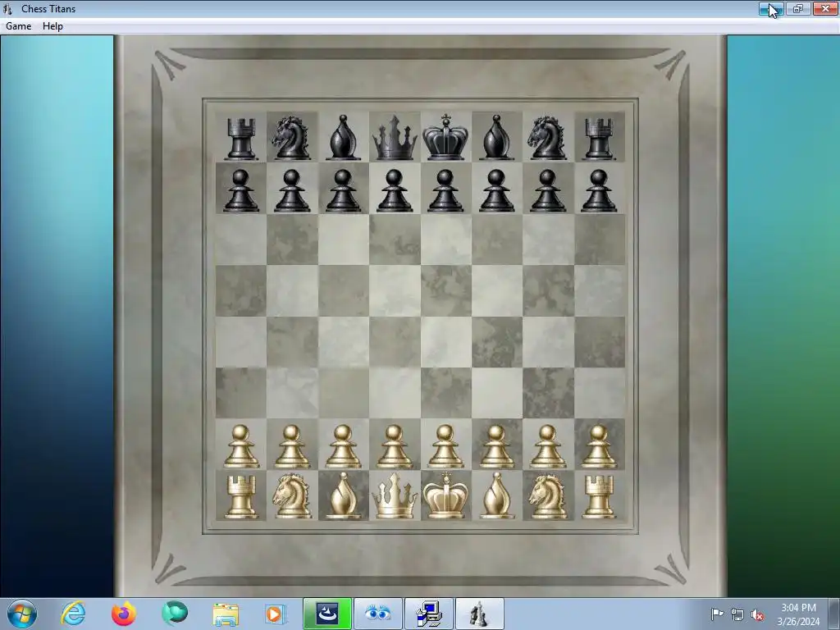840x630 pixels.
Task: Select the black bishop on c8
Action: coord(343,138)
